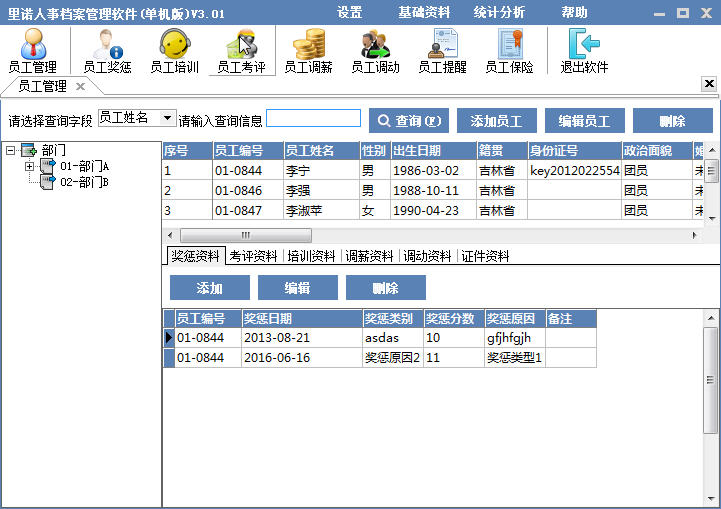This screenshot has width=721, height=509.
Task: Click the 添加 reward record button
Action: 210,288
